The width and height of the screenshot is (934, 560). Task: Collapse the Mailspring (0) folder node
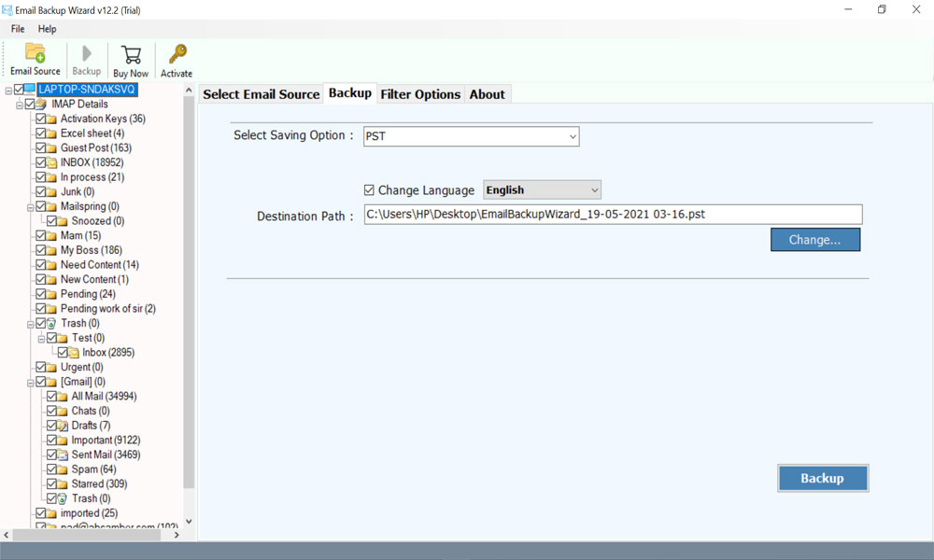click(x=31, y=207)
